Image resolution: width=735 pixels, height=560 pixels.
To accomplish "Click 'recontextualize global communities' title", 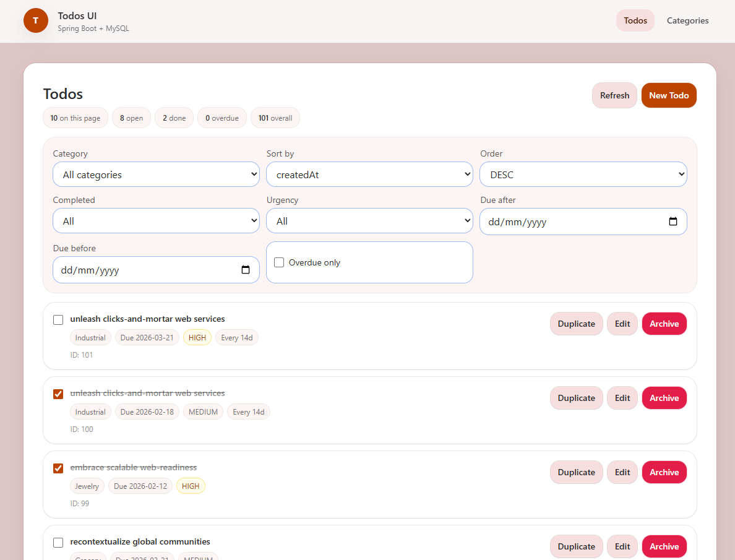I will pyautogui.click(x=140, y=541).
